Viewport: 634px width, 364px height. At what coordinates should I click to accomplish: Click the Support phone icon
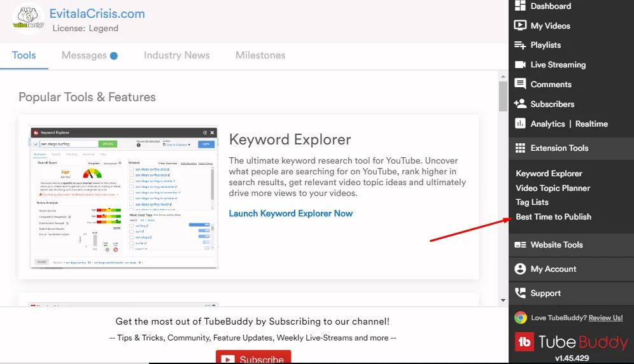(x=520, y=293)
